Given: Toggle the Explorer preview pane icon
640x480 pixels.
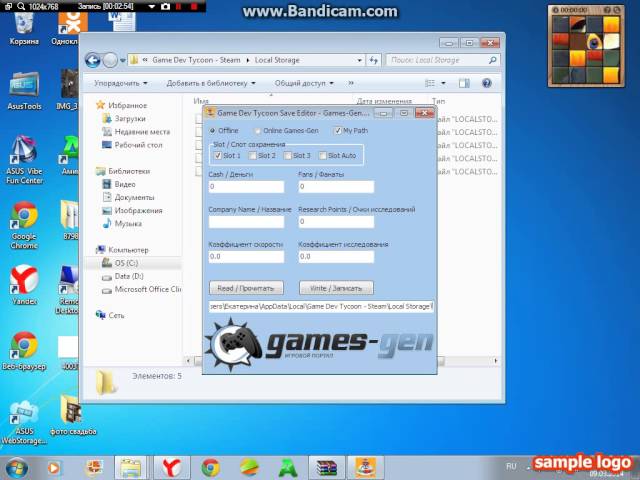Looking at the screenshot, I should [x=464, y=83].
